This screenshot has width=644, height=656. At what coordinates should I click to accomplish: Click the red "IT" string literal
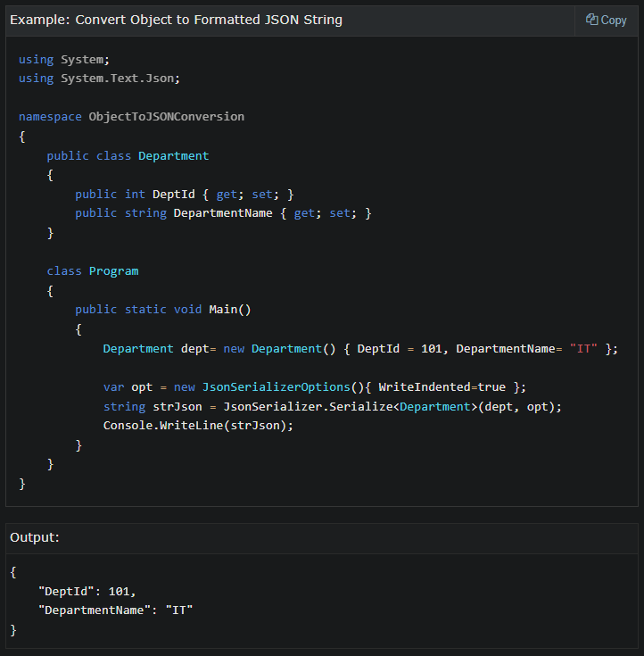coord(583,348)
